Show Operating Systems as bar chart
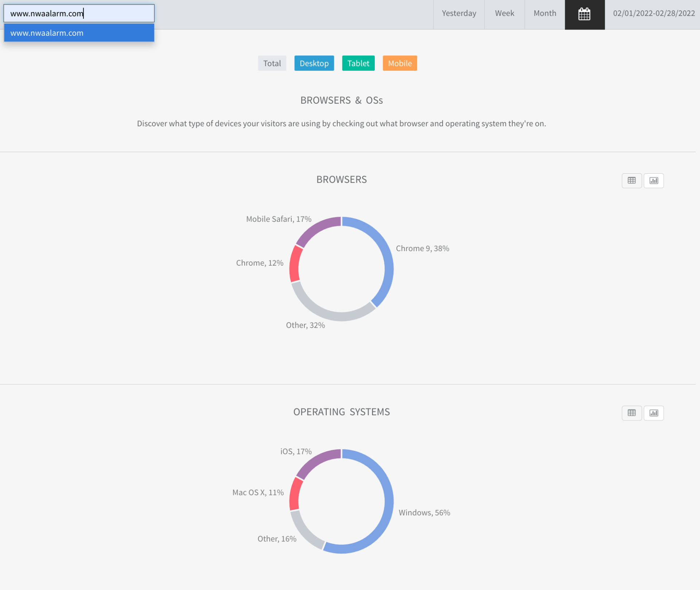The height and width of the screenshot is (590, 700). click(653, 413)
